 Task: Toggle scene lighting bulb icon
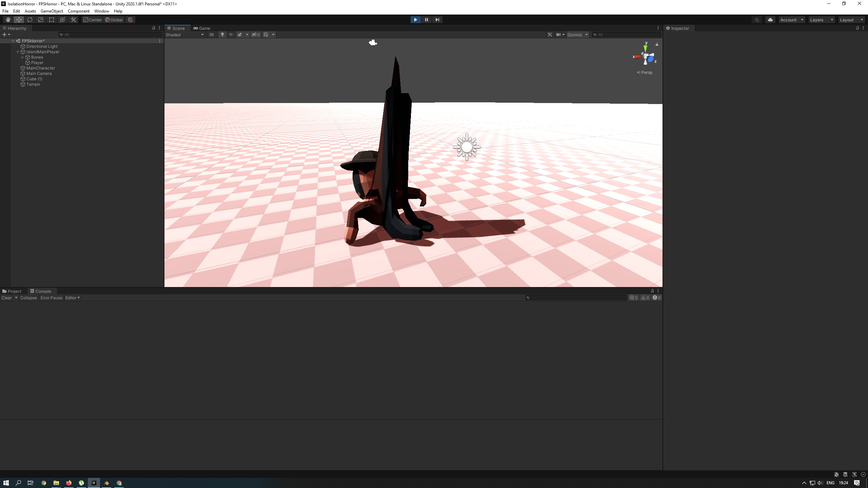pyautogui.click(x=222, y=35)
